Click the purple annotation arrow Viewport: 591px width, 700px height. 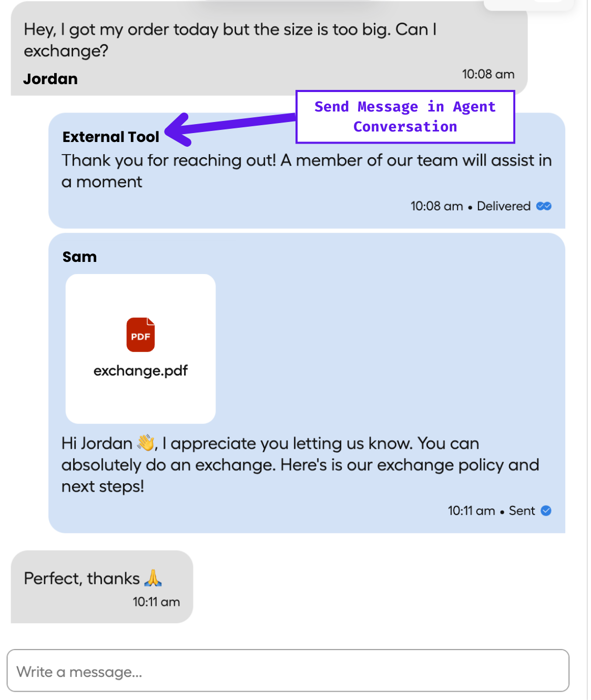click(x=230, y=128)
